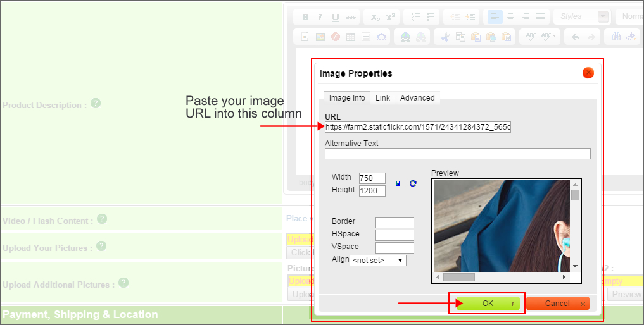The image size is (644, 325).
Task: Align text right in editor
Action: [x=526, y=17]
